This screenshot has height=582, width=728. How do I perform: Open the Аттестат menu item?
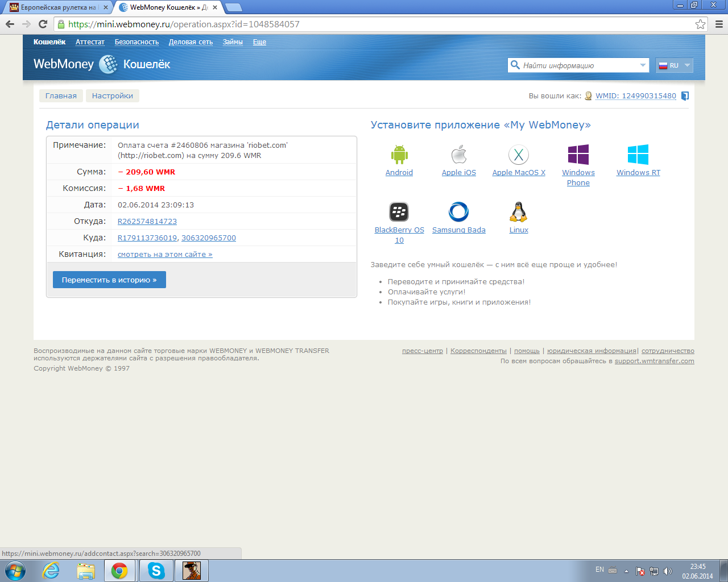(x=90, y=42)
